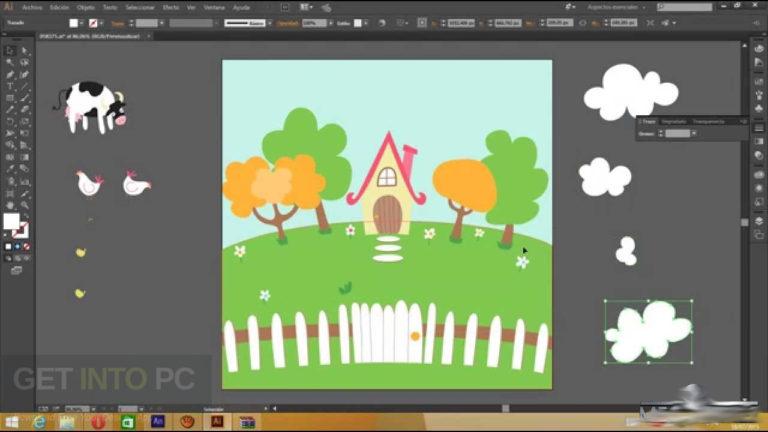Click the orange Opacidad link
768x432 pixels.
(288, 23)
